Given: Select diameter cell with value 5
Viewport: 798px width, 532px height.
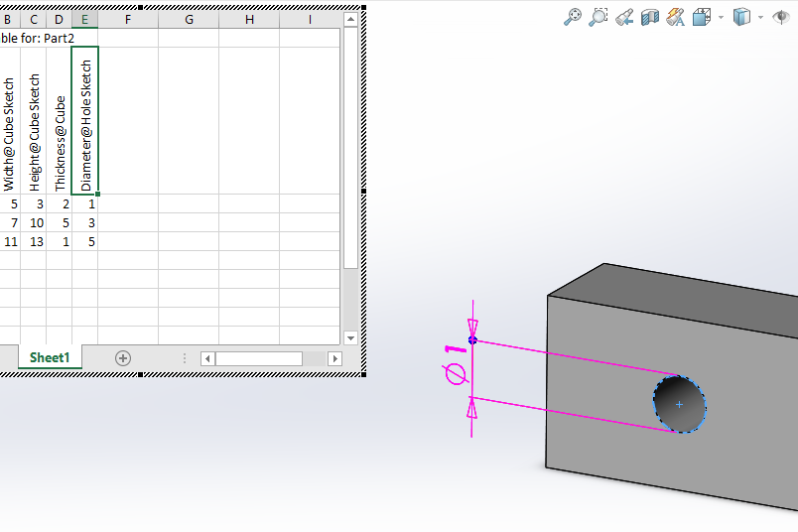Looking at the screenshot, I should pos(85,241).
